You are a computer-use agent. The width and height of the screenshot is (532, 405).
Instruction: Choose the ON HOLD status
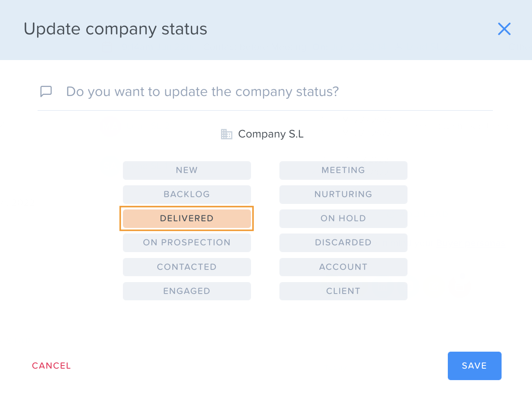pyautogui.click(x=343, y=219)
